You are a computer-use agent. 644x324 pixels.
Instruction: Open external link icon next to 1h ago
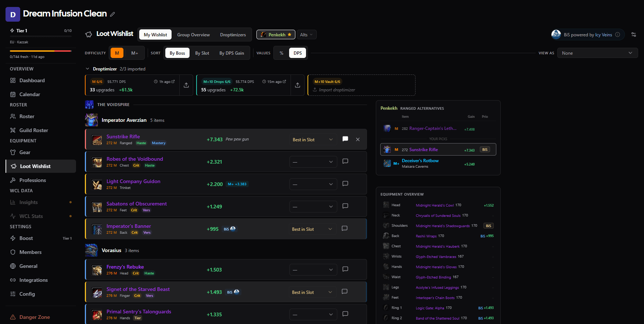click(x=173, y=81)
